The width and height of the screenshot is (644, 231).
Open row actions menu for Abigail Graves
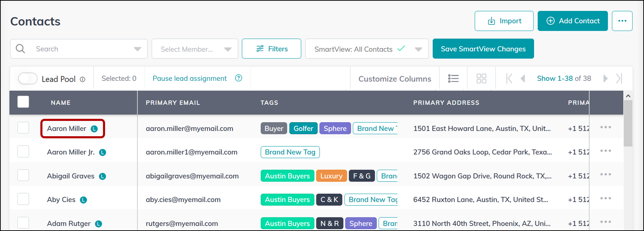(606, 174)
